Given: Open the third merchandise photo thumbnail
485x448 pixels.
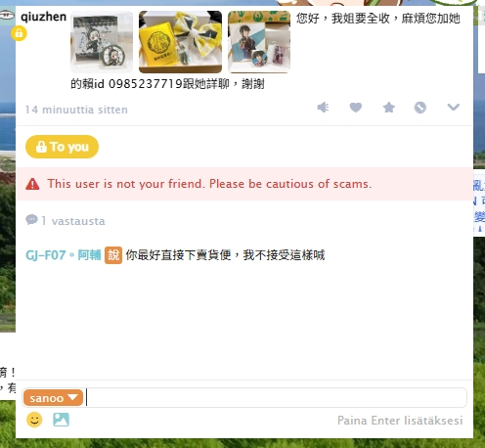Looking at the screenshot, I should pyautogui.click(x=259, y=42).
